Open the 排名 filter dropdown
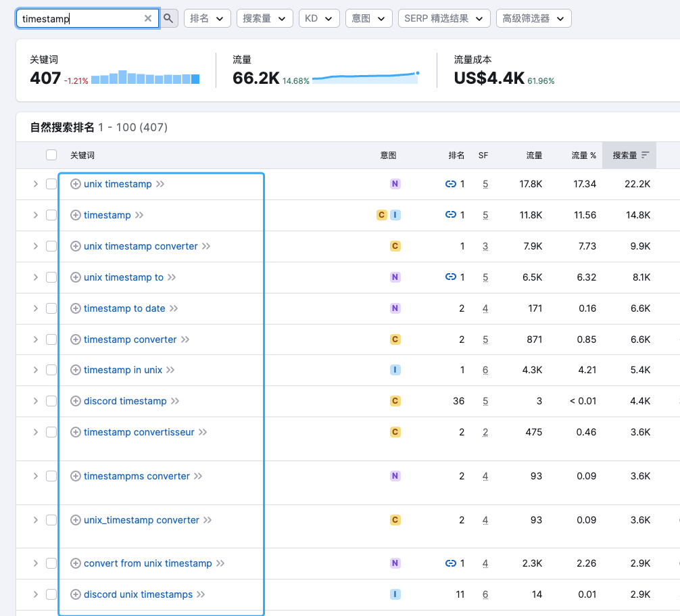680x616 pixels. tap(207, 18)
